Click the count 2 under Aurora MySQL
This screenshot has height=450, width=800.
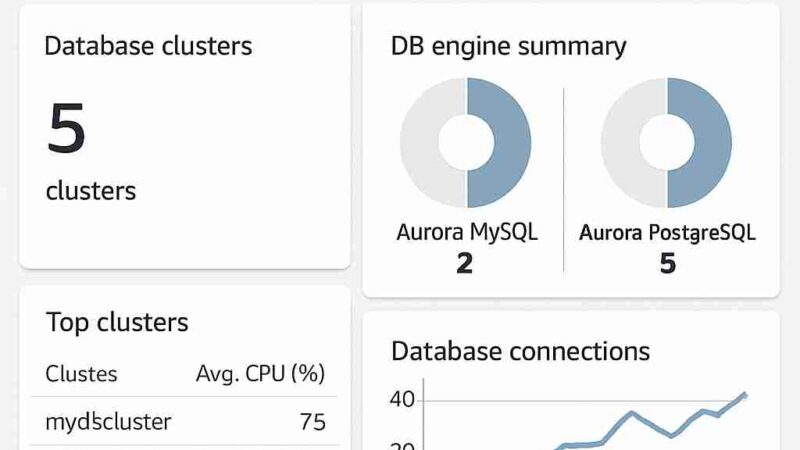pos(464,263)
